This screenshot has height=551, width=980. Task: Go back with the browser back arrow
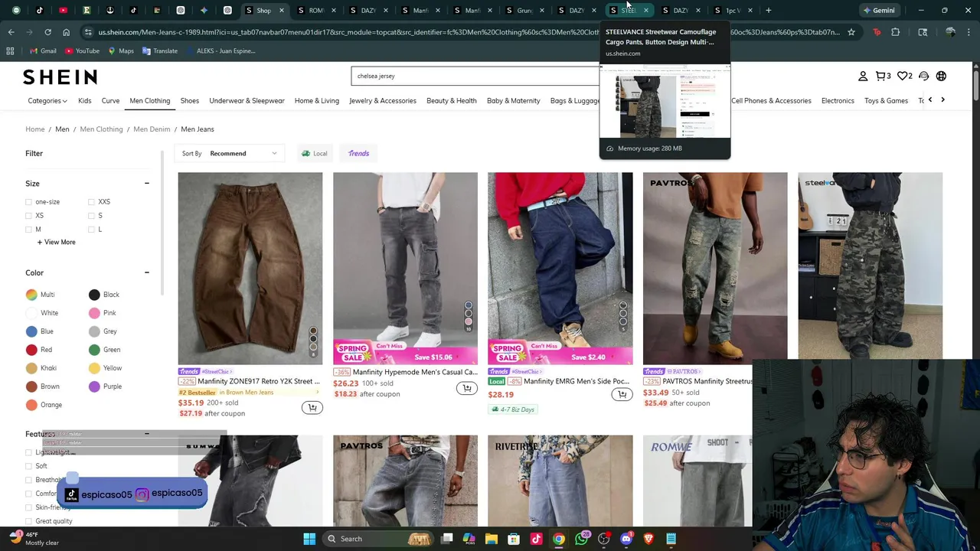[x=11, y=32]
